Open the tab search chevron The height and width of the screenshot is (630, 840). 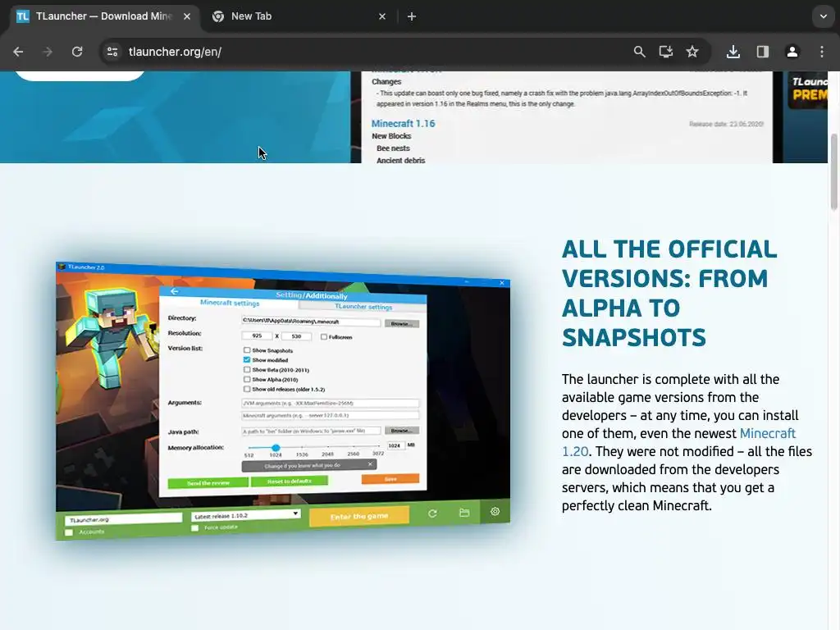[x=824, y=16]
